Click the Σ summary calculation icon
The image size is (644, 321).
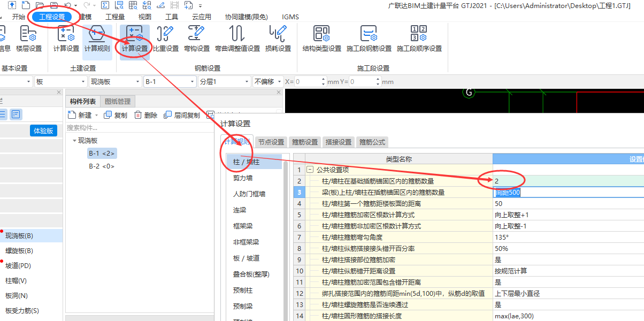tap(105, 5)
